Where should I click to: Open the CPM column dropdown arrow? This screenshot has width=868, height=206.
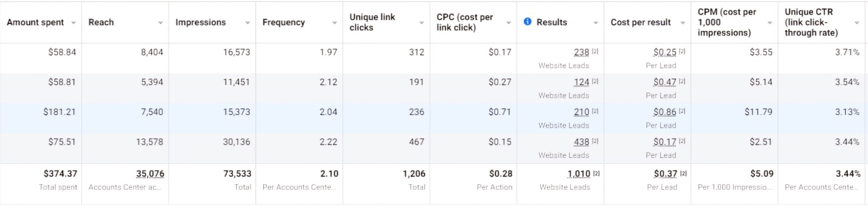point(770,23)
